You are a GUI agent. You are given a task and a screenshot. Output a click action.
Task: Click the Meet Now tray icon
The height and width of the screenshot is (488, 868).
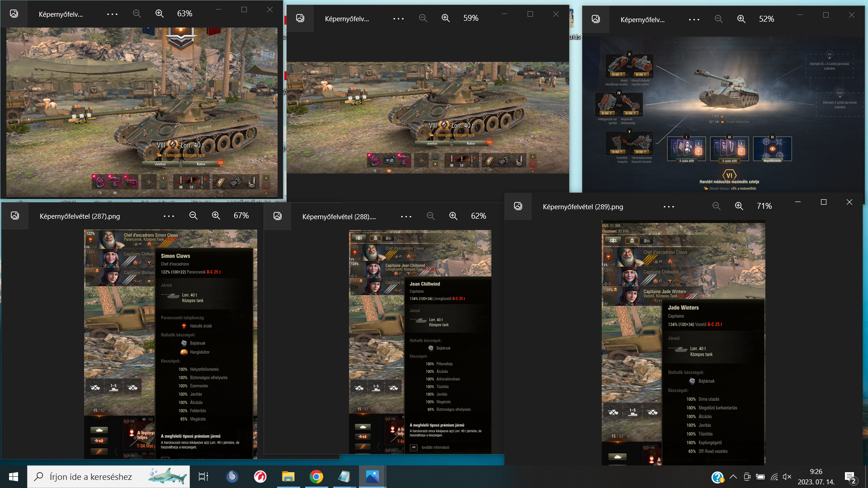[x=747, y=477]
